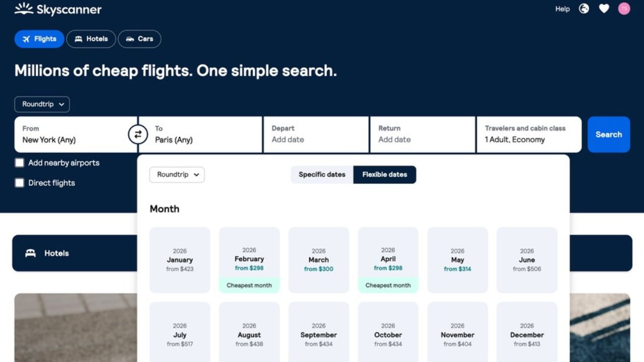Open the language and region globe icon
This screenshot has height=362, width=644.
tap(584, 9)
